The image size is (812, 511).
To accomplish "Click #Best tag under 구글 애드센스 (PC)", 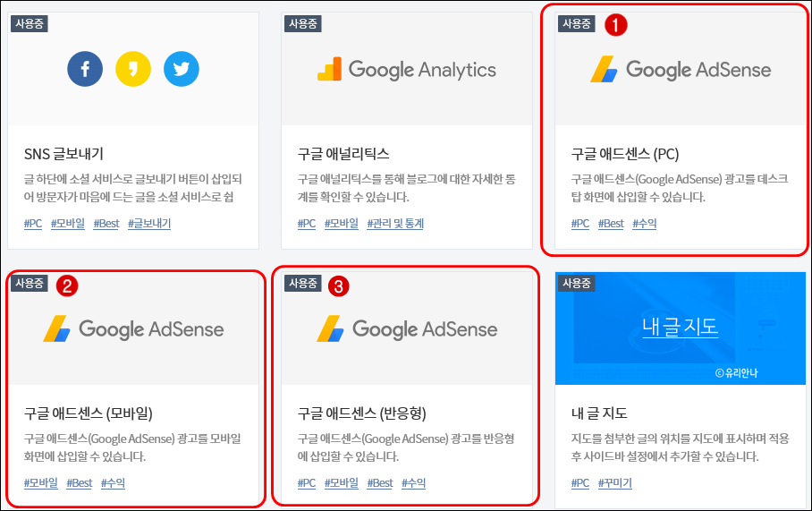I will 611,224.
